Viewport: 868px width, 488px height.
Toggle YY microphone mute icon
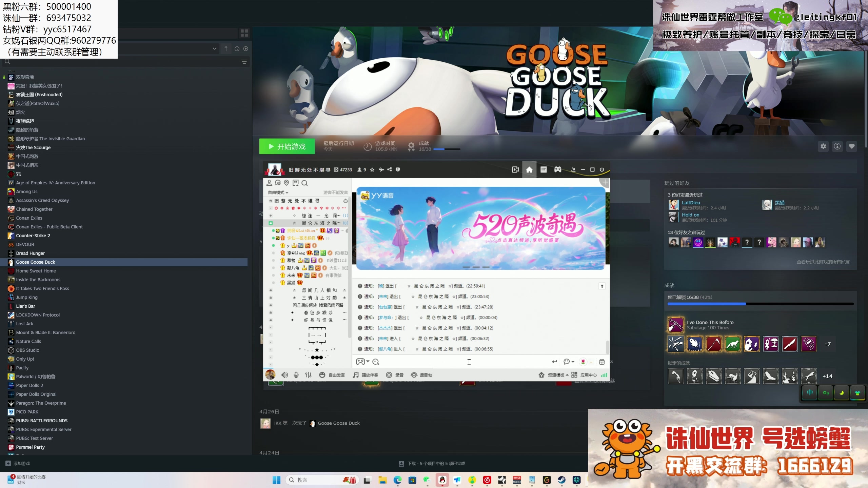click(x=296, y=375)
